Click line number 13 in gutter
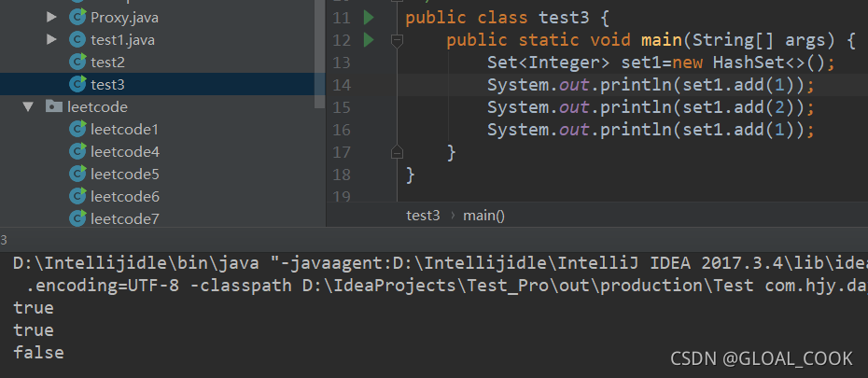The width and height of the screenshot is (868, 378). click(342, 63)
